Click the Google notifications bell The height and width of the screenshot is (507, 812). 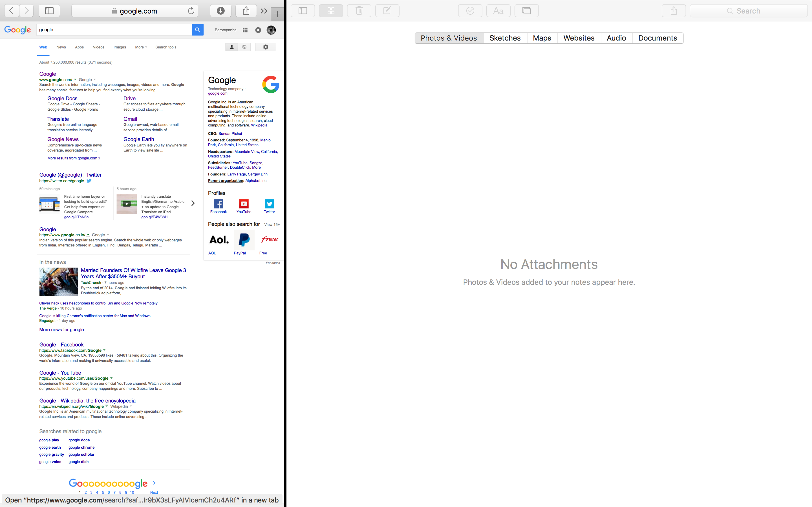tap(258, 30)
